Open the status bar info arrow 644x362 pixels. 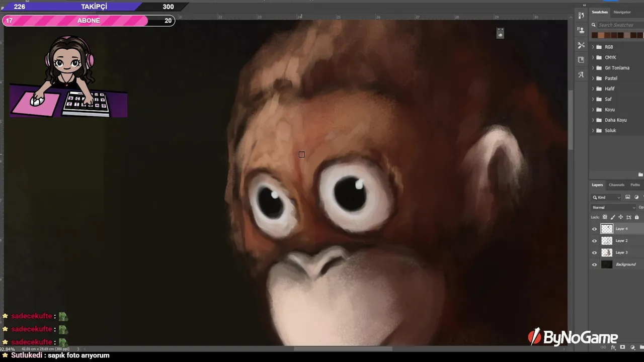(x=78, y=349)
